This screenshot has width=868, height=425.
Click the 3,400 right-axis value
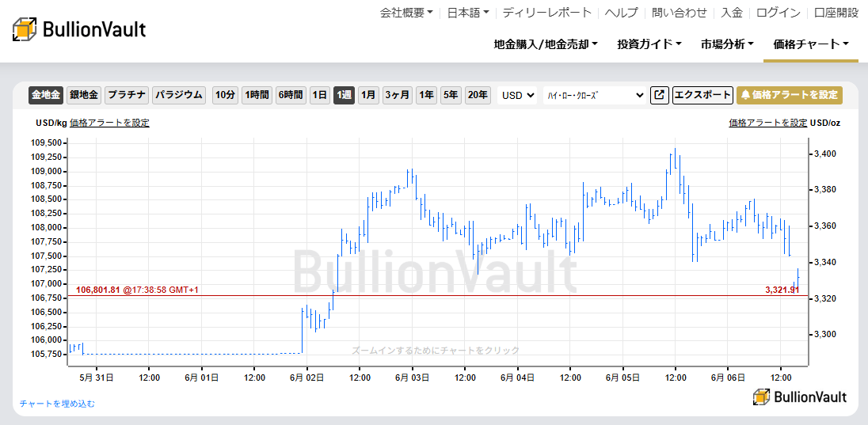(x=824, y=154)
